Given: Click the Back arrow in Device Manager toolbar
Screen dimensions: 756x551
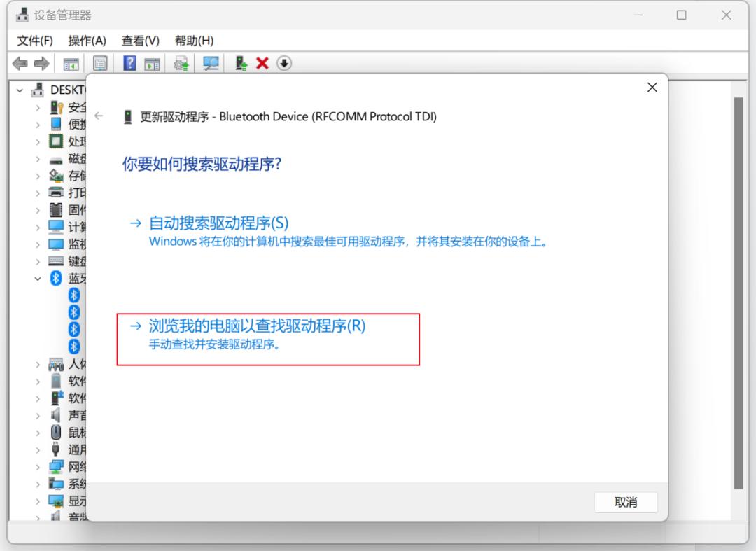Looking at the screenshot, I should pyautogui.click(x=20, y=63).
